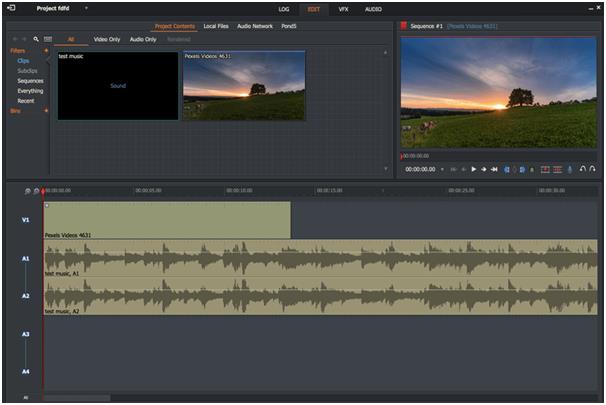Click the star next to Bins

tap(46, 111)
